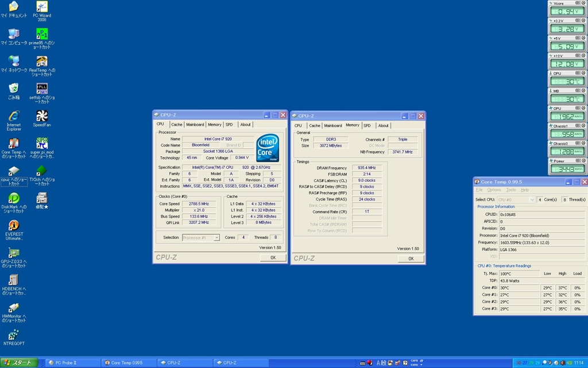Click the Windows Start button
Viewport: 588px width, 368px height.
click(x=19, y=363)
